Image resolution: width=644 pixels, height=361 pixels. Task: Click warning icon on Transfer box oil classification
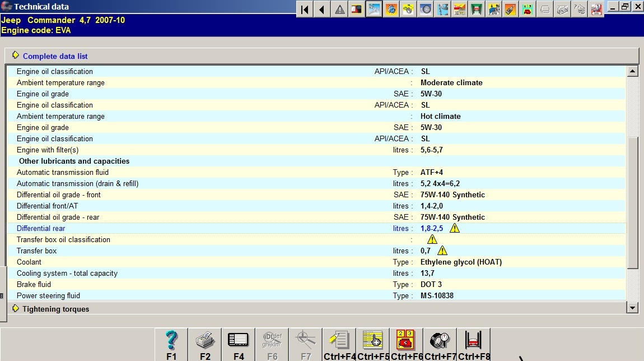click(432, 239)
